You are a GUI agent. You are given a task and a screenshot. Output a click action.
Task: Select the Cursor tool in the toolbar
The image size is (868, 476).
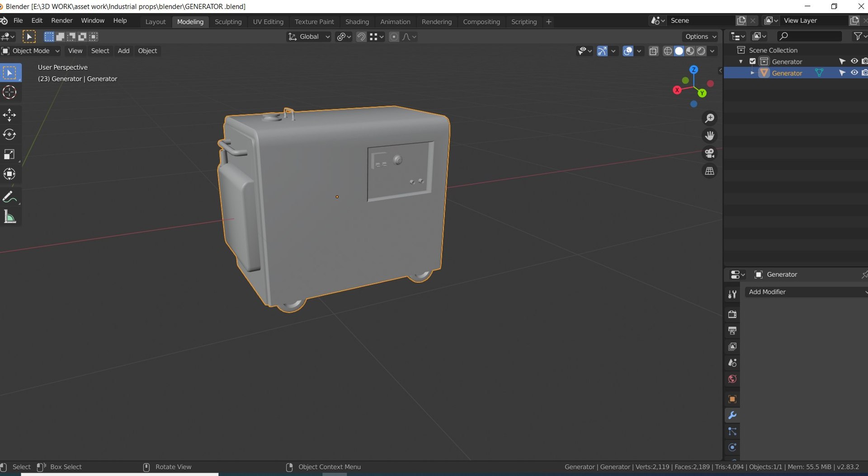pyautogui.click(x=9, y=93)
